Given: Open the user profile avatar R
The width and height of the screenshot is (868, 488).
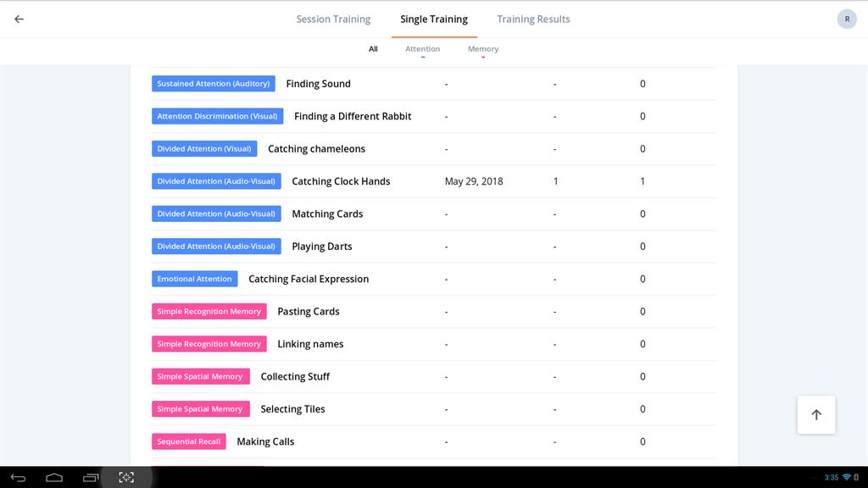Looking at the screenshot, I should [x=847, y=19].
